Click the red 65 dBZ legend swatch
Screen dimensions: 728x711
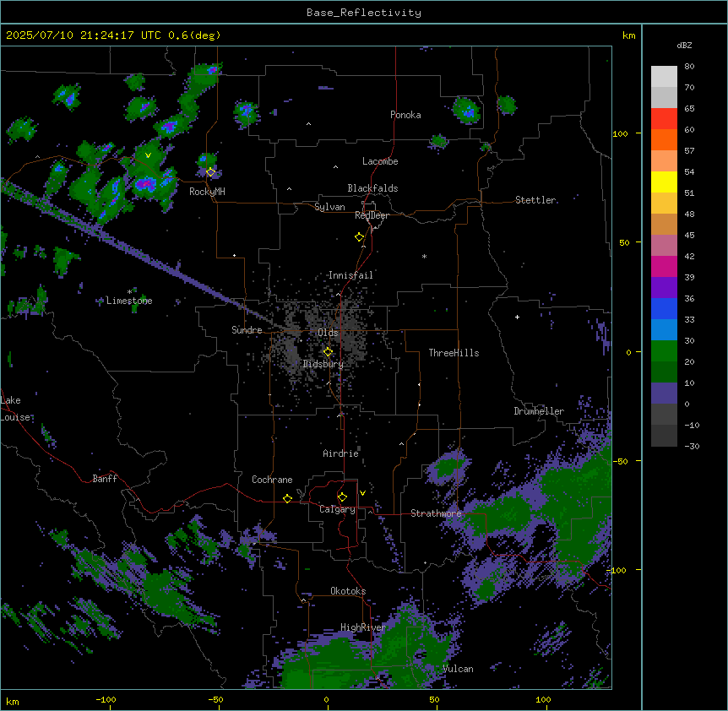coord(664,119)
